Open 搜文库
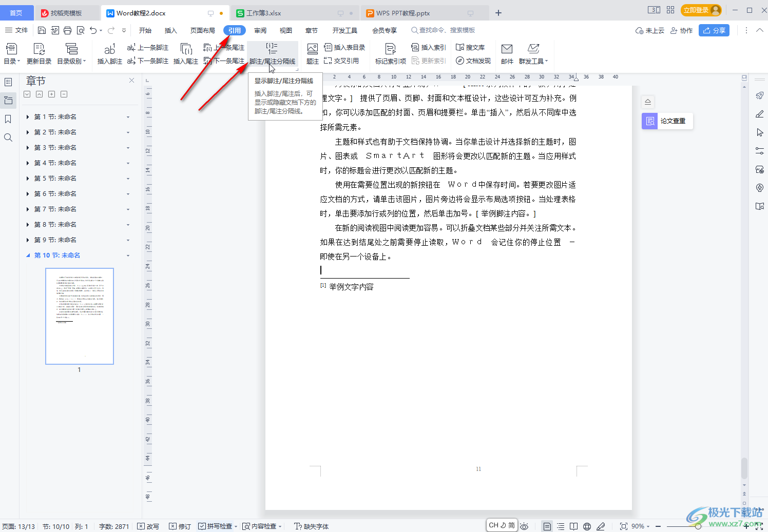Image resolution: width=768 pixels, height=532 pixels. click(x=470, y=48)
